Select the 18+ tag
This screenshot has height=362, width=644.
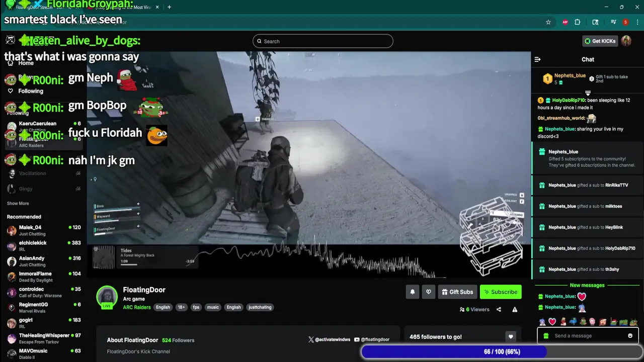[181, 307]
